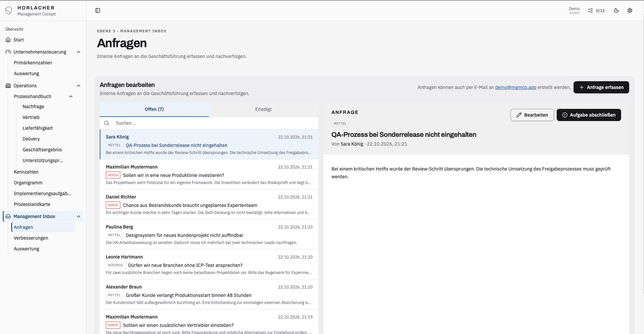The width and height of the screenshot is (644, 334).
Task: Collapse the Operations section chevron
Action: (79, 86)
